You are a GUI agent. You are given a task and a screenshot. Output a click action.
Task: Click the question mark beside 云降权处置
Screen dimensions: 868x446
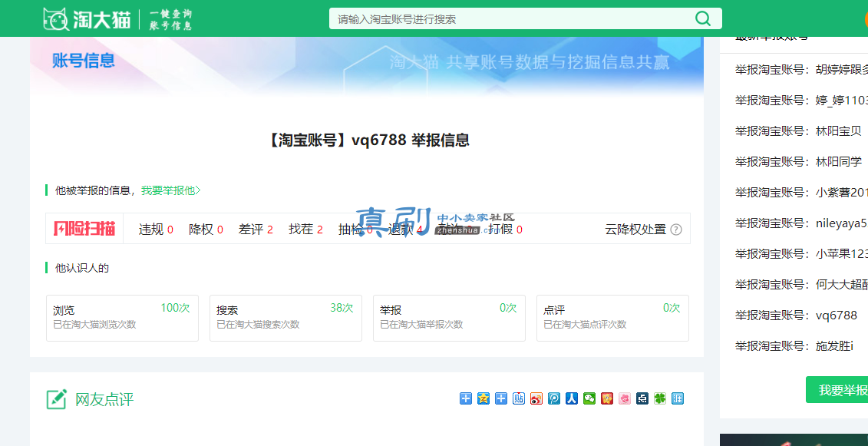point(676,230)
